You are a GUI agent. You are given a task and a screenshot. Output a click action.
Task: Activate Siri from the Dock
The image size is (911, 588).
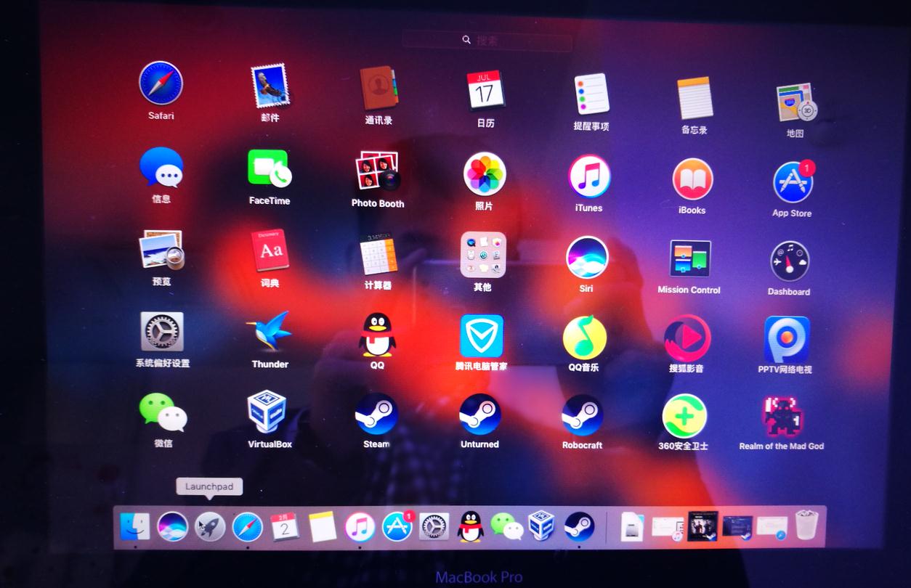pos(173,526)
